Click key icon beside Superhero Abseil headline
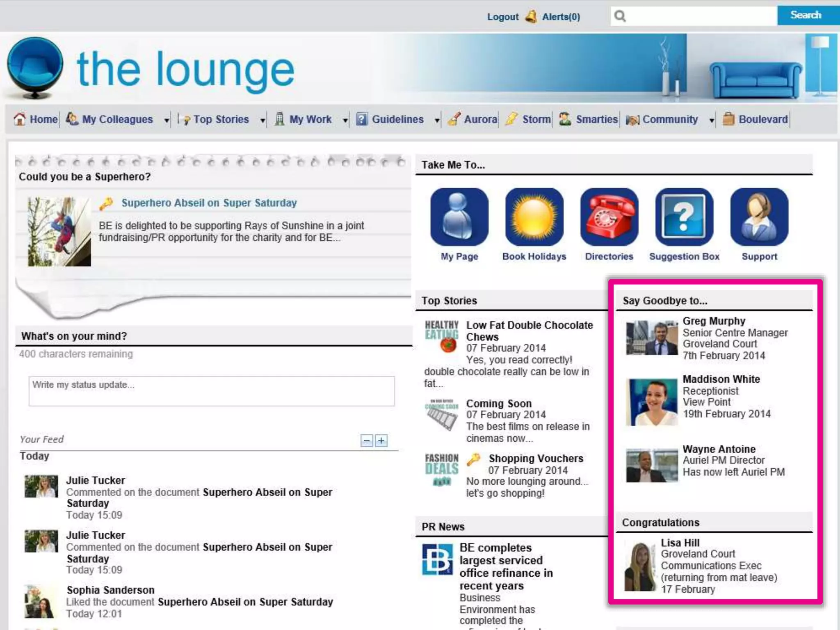This screenshot has height=630, width=840. coord(106,203)
